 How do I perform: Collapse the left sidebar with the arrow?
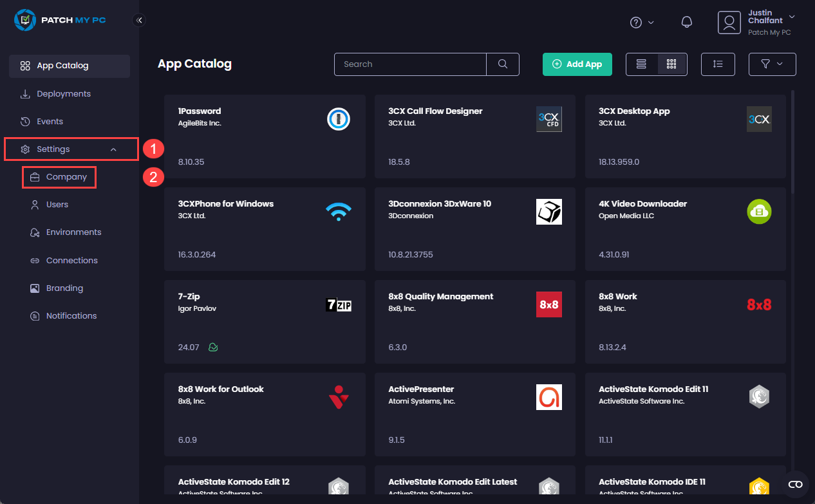[x=139, y=19]
